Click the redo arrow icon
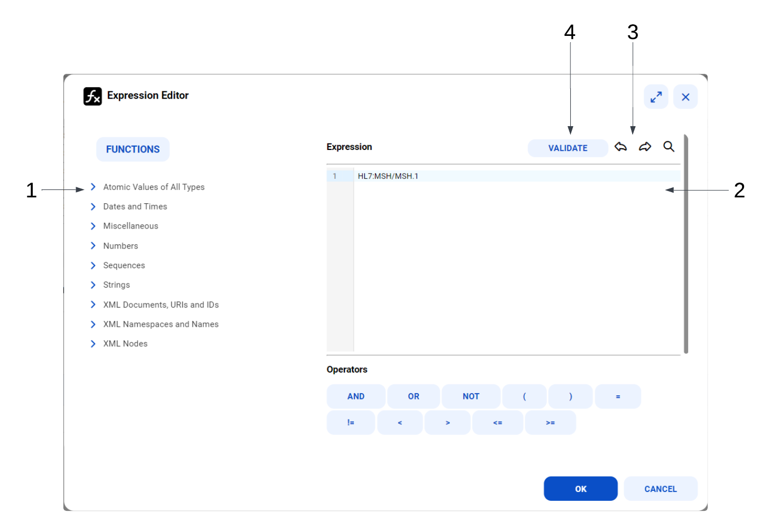Viewport: 771px width, 532px height. click(x=645, y=147)
